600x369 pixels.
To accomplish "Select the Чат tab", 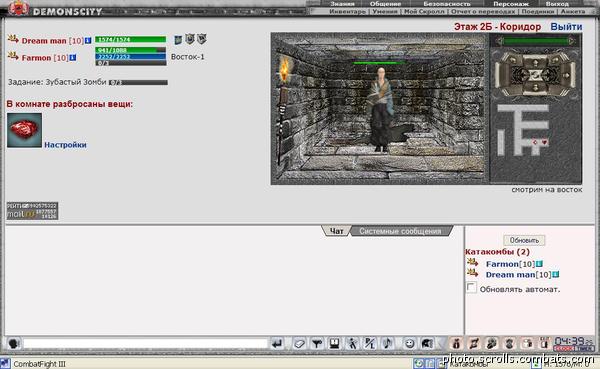I will pos(336,231).
